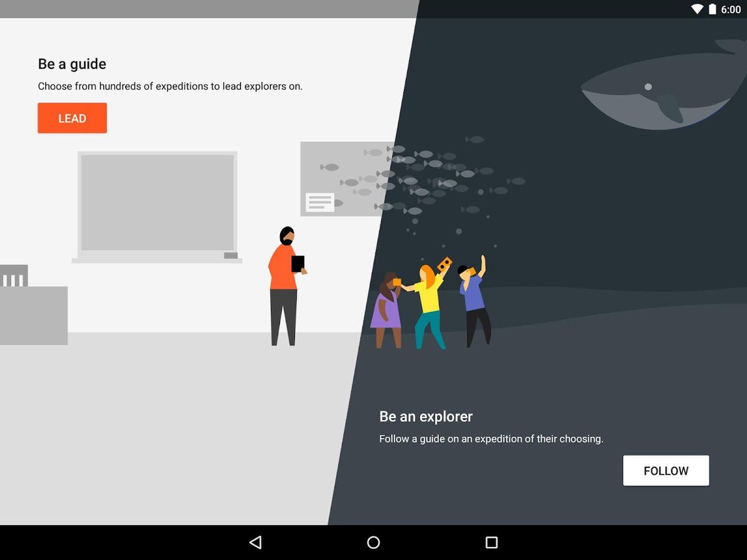This screenshot has height=560, width=747.
Task: Go back with Android back arrow
Action: click(255, 543)
